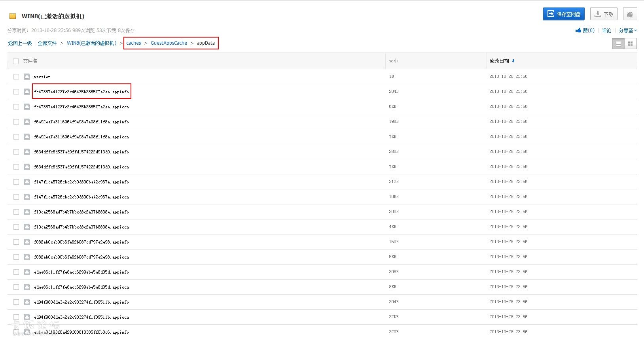This screenshot has height=338, width=644.
Task: Click the 1B size of version
Action: pyautogui.click(x=391, y=76)
